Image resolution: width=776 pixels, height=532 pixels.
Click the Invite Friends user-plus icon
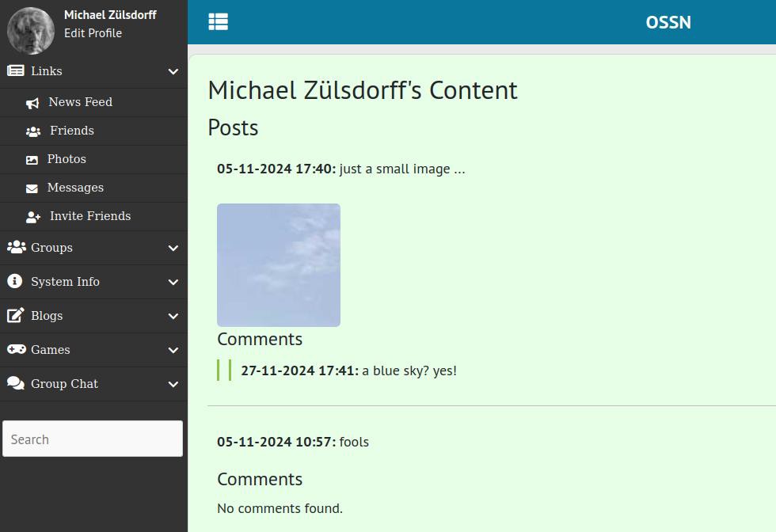(x=33, y=217)
